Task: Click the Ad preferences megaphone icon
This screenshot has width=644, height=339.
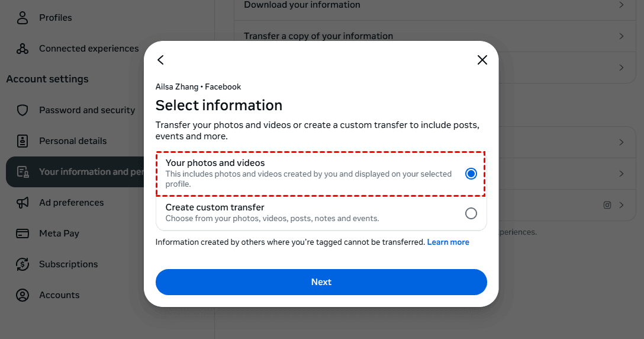Action: (x=22, y=203)
